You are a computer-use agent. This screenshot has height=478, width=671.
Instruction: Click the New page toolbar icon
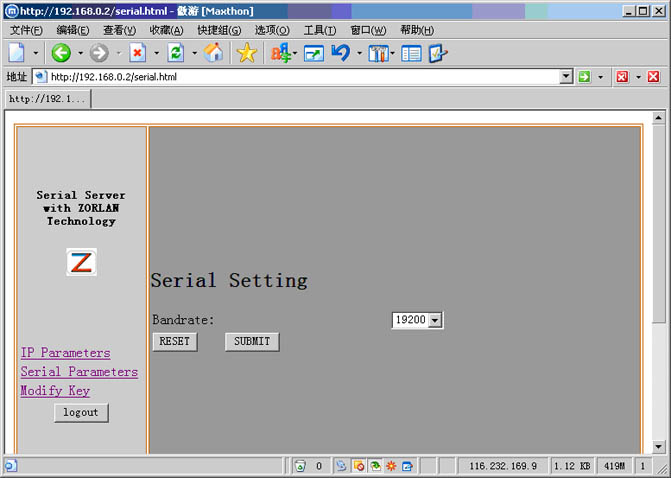tap(17, 53)
